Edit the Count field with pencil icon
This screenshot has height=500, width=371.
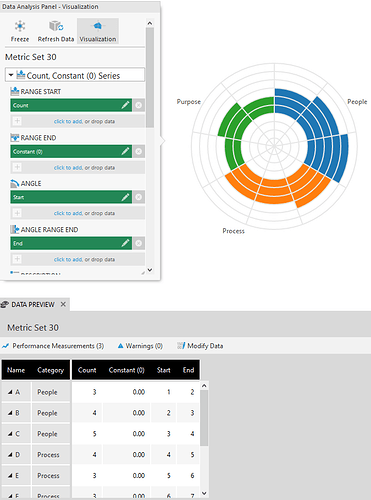pyautogui.click(x=125, y=105)
